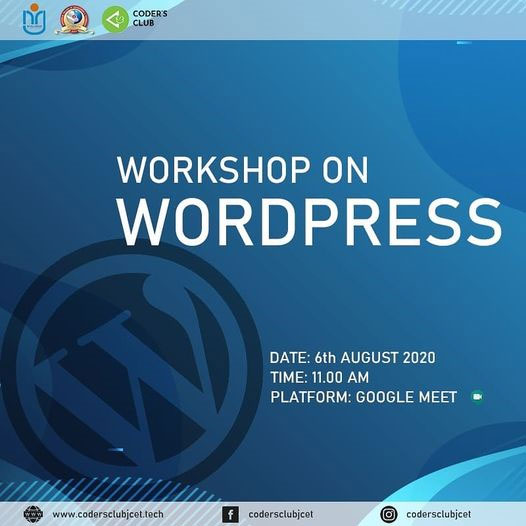Open the codersclubjcet Facebook handle
Image resolution: width=526 pixels, height=526 pixels.
pyautogui.click(x=281, y=514)
